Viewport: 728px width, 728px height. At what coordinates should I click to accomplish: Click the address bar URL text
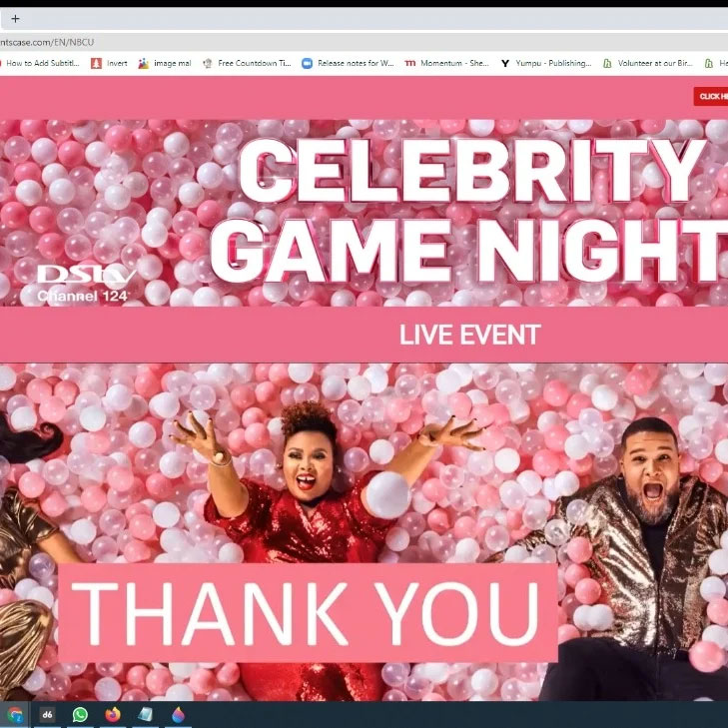pos(47,42)
